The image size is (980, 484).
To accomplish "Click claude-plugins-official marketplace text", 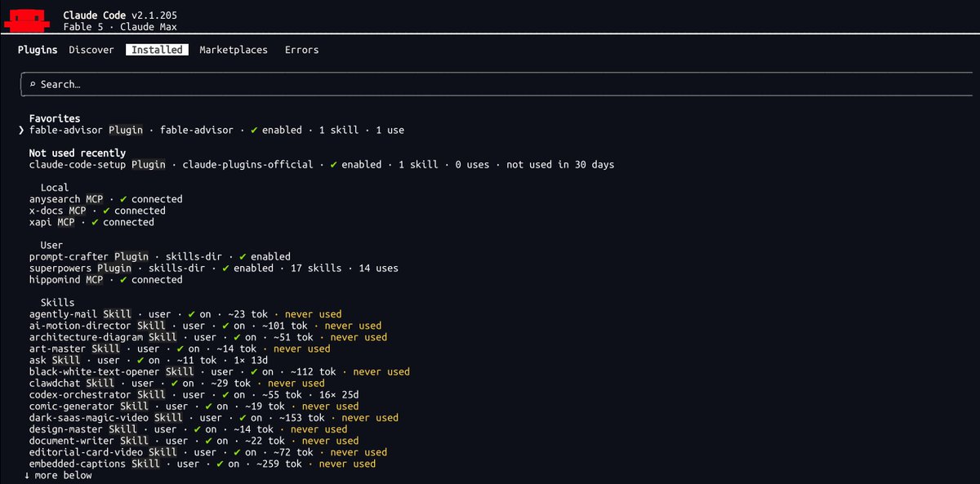I will (x=247, y=164).
